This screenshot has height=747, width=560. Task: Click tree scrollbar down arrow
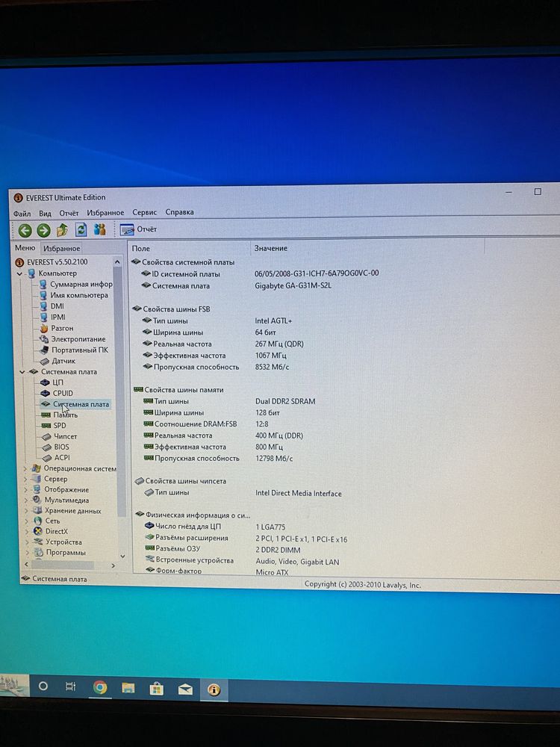coord(122,556)
